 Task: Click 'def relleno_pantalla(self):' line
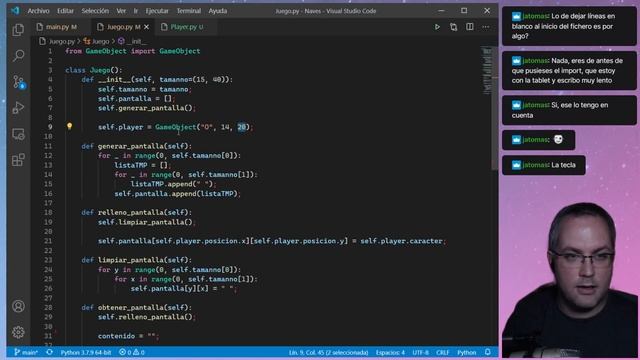pyautogui.click(x=136, y=212)
